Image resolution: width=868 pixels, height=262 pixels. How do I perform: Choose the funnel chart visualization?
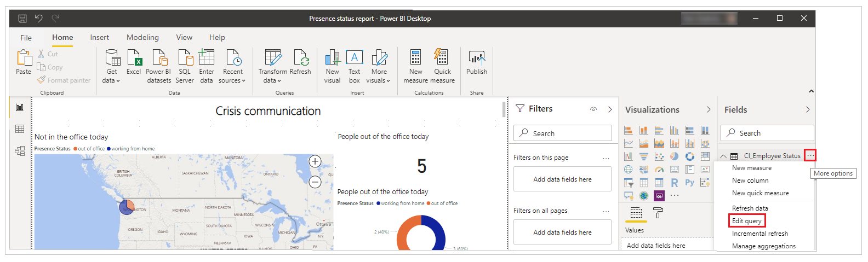tap(644, 156)
